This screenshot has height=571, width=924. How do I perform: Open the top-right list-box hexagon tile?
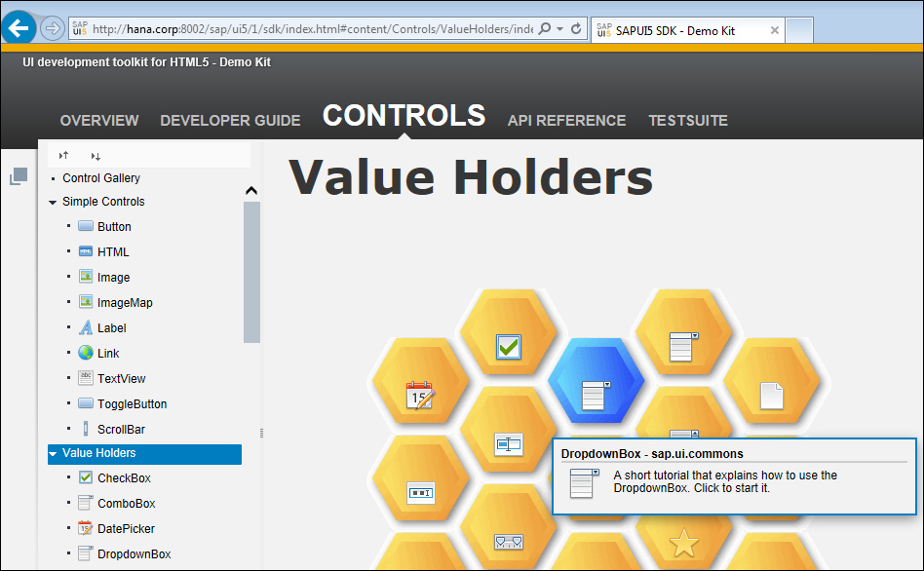pos(683,331)
